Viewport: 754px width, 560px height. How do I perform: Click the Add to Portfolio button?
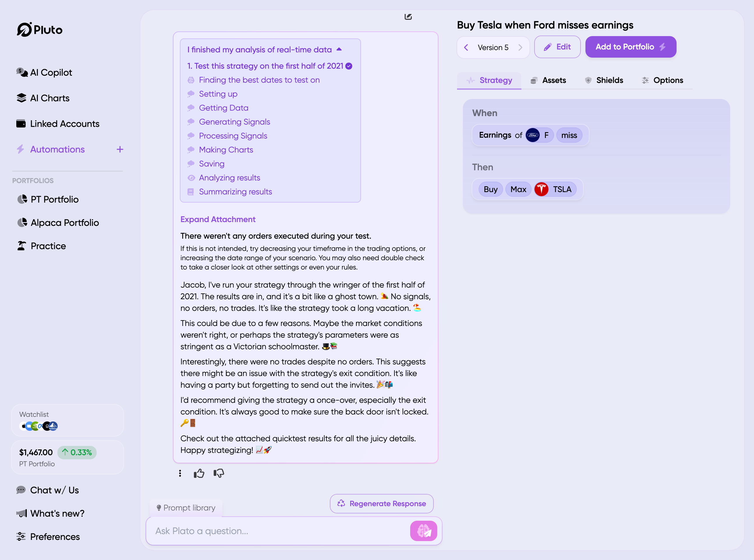point(631,47)
